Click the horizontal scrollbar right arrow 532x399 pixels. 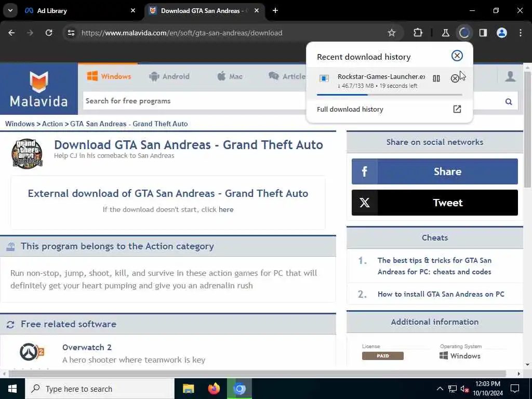click(518, 374)
